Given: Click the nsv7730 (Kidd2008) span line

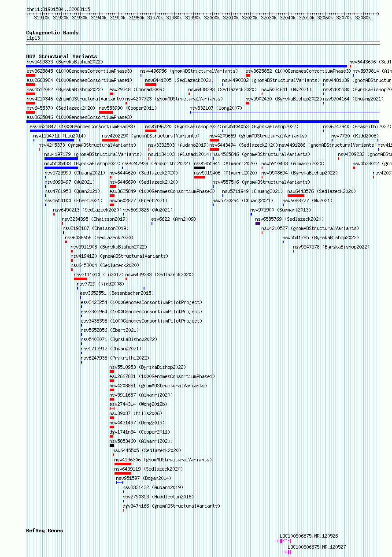Looking at the screenshot, I should (x=355, y=140).
